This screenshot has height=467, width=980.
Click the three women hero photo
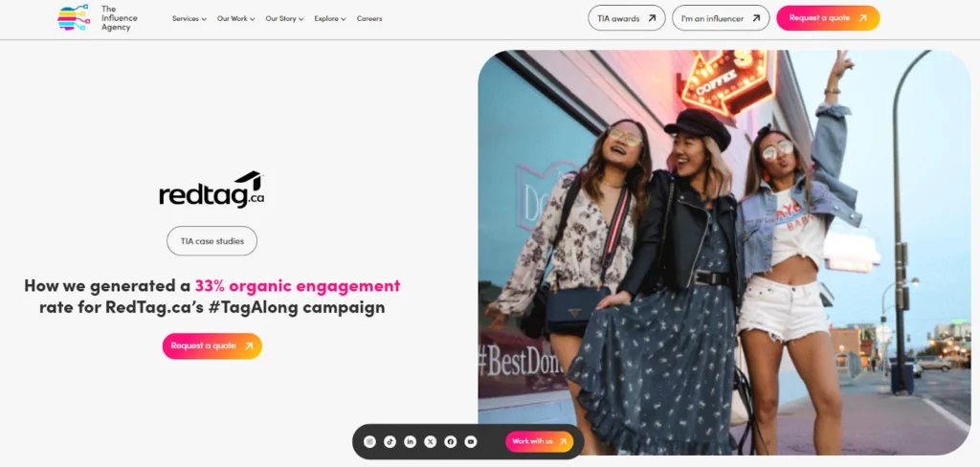(x=724, y=252)
